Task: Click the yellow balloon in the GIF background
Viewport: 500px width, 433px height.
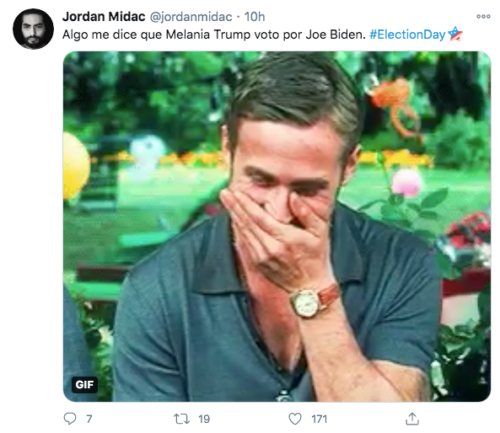Action: tap(76, 167)
